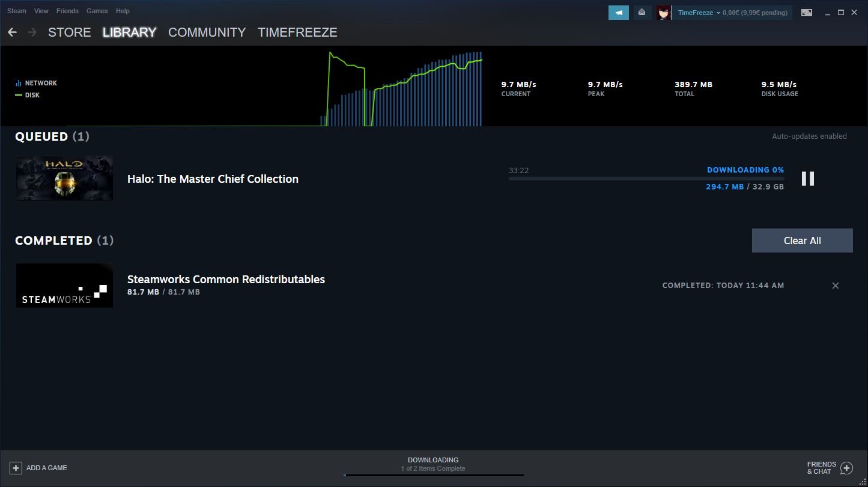Screen dimensions: 868x487
Task: Click the TimeFreeze profile avatar
Action: 664,13
